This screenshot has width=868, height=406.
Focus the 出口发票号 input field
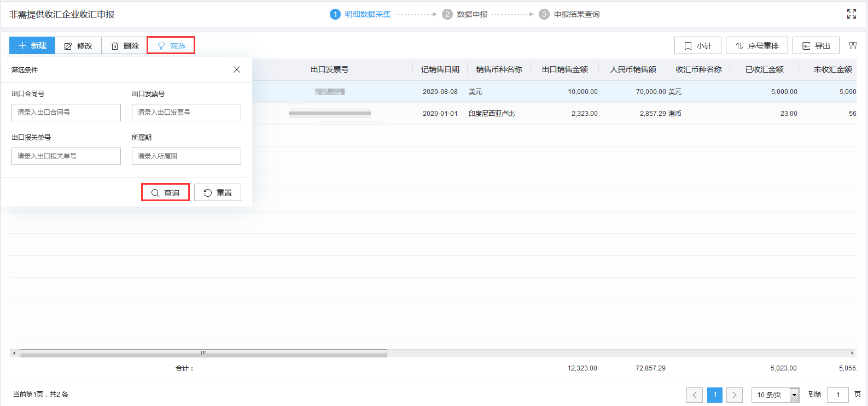(187, 113)
